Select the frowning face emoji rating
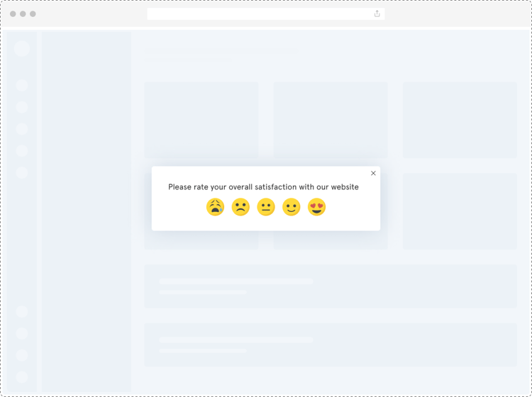 point(240,207)
